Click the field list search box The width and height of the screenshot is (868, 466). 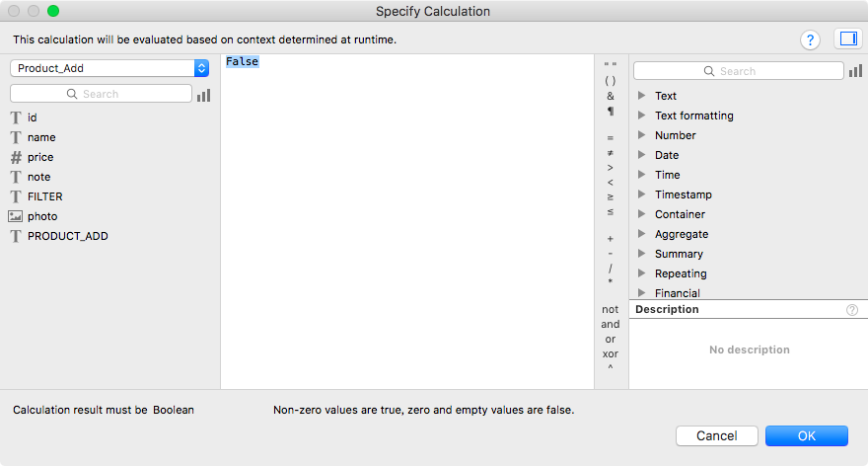click(x=101, y=94)
